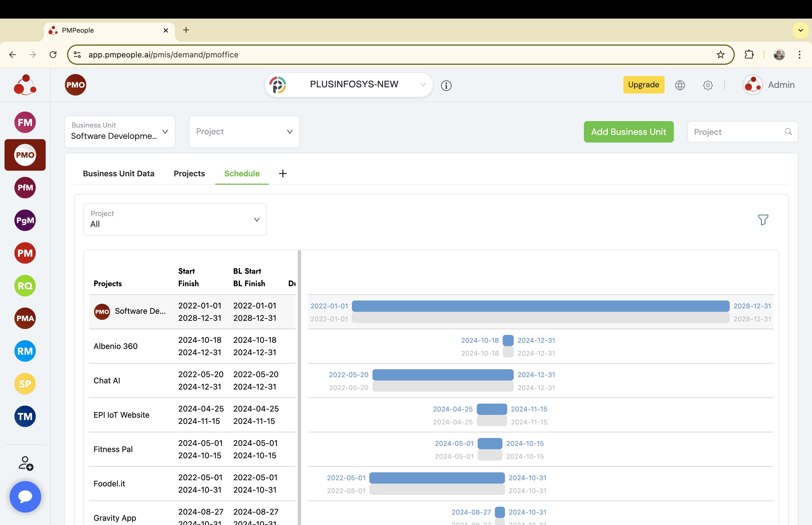Switch to the Projects tab
This screenshot has width=812, height=525.
click(189, 173)
